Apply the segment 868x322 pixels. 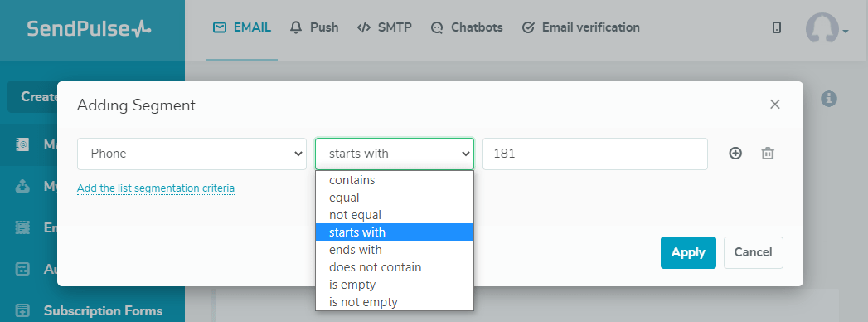tap(688, 253)
